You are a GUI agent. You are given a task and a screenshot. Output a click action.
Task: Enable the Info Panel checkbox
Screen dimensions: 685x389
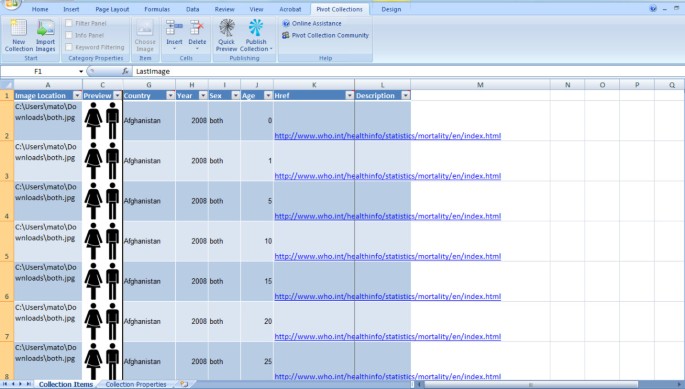click(x=69, y=35)
